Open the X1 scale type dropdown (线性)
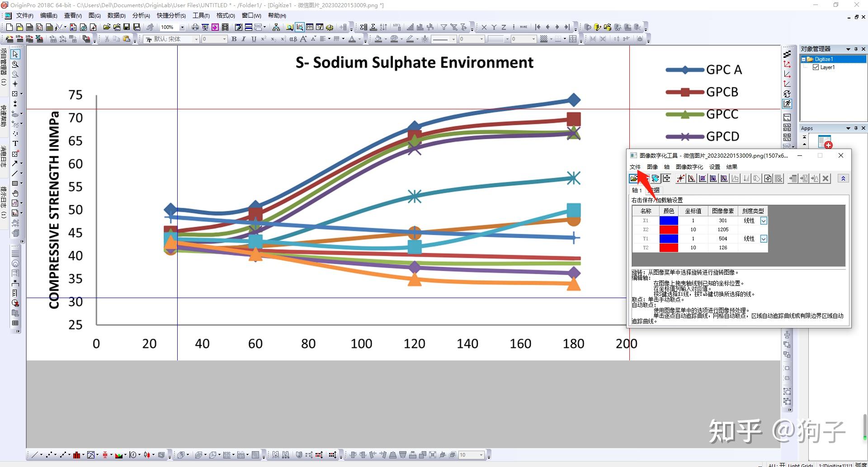 (764, 221)
